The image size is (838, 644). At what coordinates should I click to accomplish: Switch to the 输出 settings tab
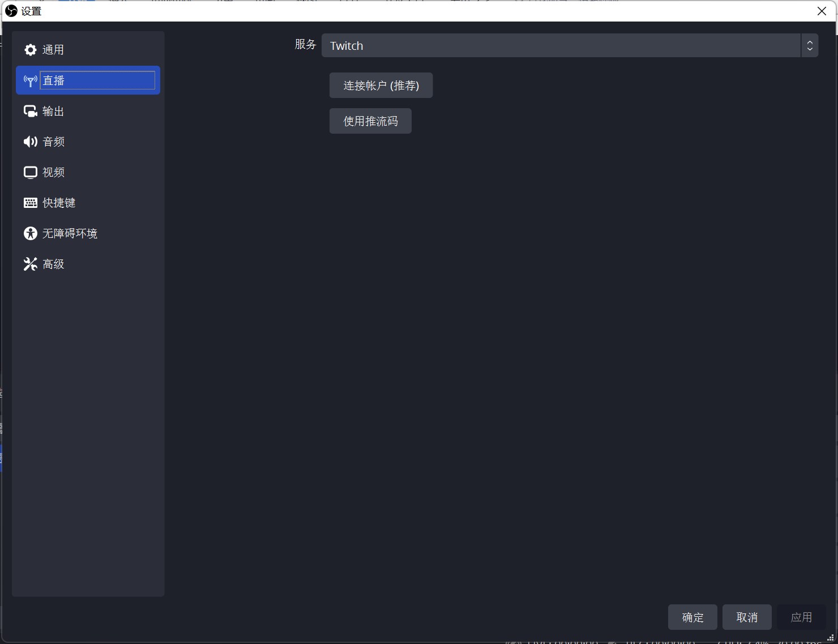88,111
